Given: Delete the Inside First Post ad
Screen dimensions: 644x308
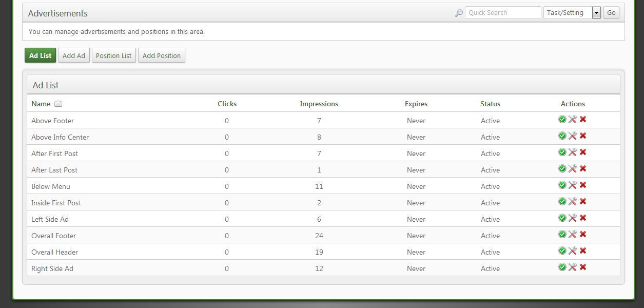Looking at the screenshot, I should click(583, 201).
